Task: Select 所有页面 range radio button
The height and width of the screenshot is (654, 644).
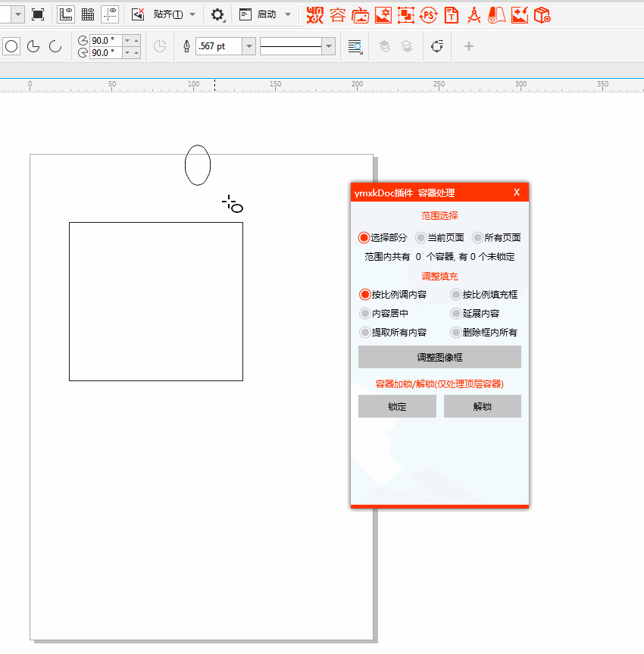Action: (x=477, y=238)
